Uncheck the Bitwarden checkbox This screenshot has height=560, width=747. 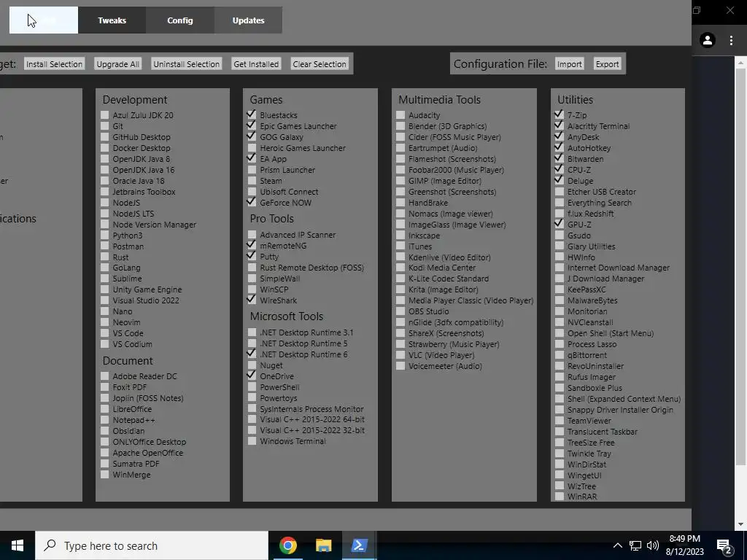(x=560, y=158)
